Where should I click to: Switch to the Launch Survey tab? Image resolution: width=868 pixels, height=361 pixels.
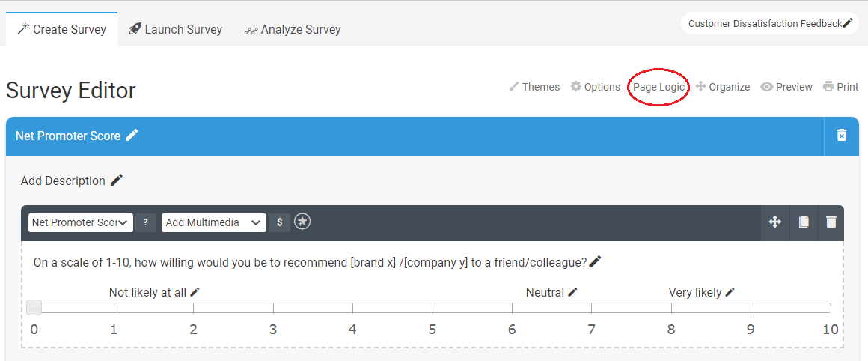pyautogui.click(x=176, y=30)
